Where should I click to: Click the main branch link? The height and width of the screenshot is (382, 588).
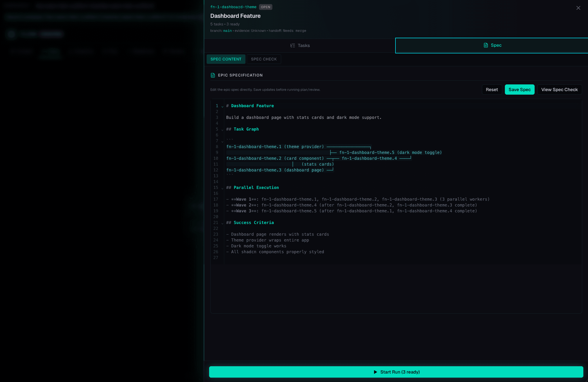[x=228, y=31]
